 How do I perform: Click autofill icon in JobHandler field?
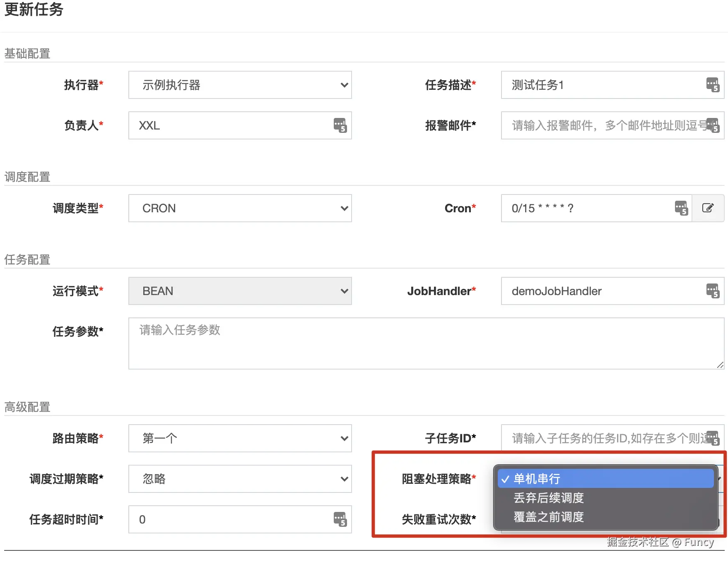pos(713,291)
